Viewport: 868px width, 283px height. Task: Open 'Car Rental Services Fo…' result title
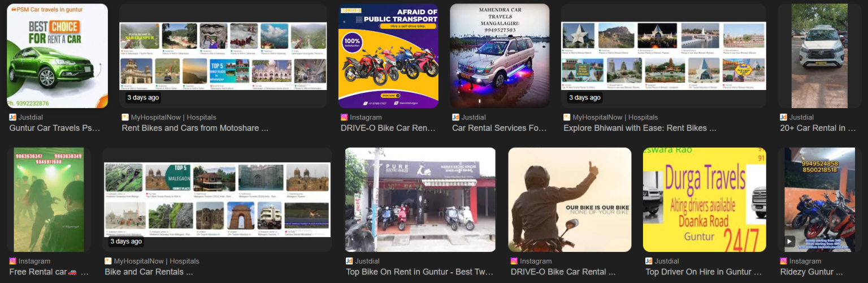point(500,128)
